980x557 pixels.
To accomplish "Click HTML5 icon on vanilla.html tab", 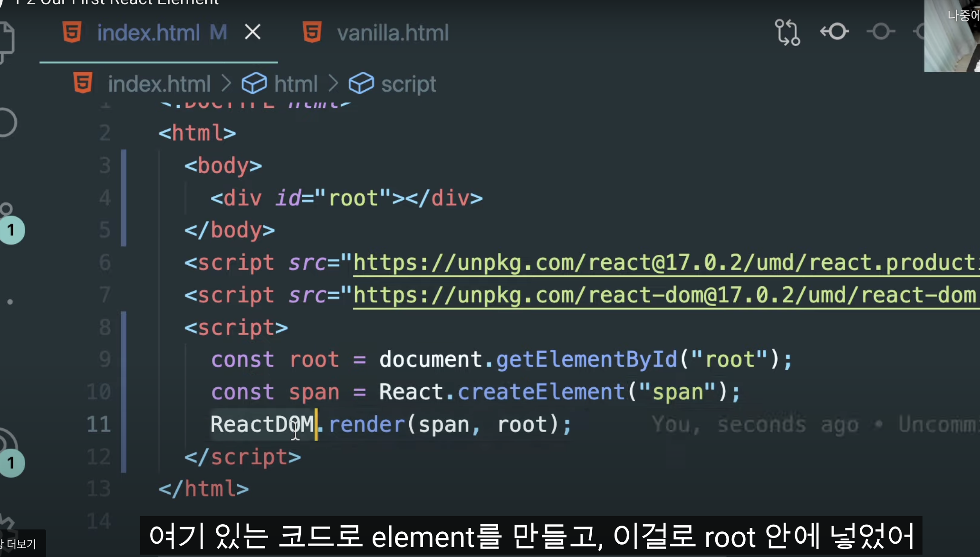I will tap(312, 32).
